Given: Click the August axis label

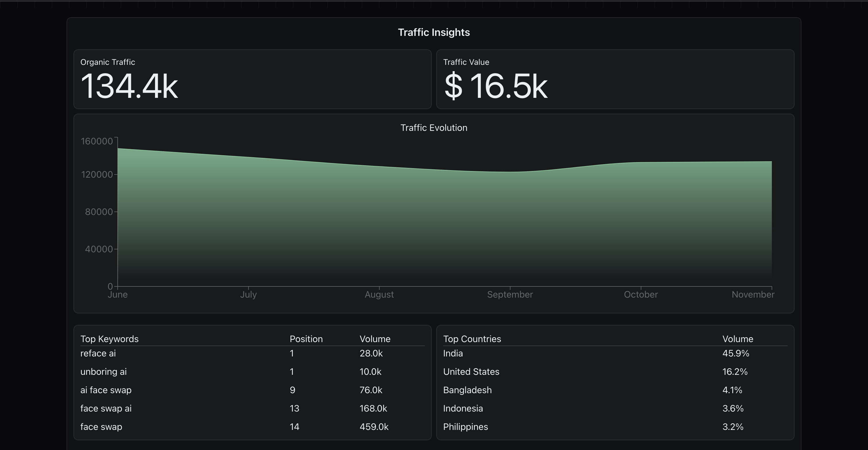Looking at the screenshot, I should [379, 294].
